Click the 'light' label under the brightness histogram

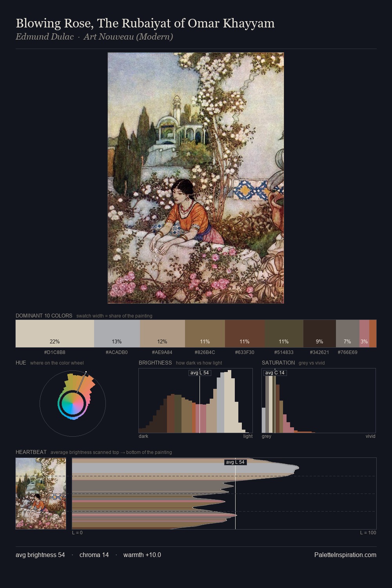(248, 436)
